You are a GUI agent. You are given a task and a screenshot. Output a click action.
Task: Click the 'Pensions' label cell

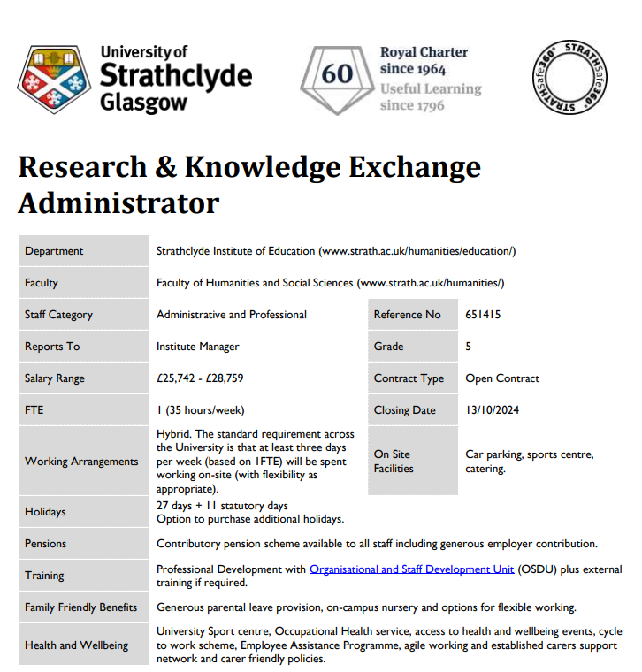pyautogui.click(x=84, y=544)
